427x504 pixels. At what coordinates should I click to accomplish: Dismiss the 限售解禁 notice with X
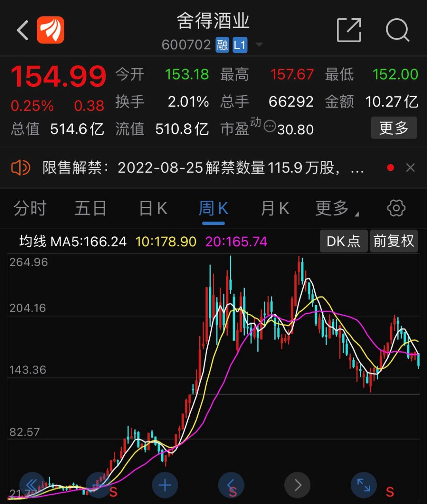click(410, 168)
